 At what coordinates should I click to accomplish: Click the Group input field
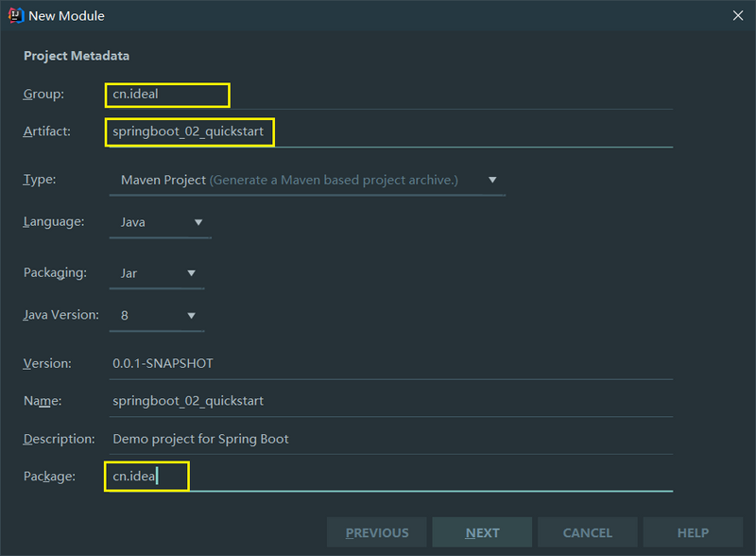(389, 95)
